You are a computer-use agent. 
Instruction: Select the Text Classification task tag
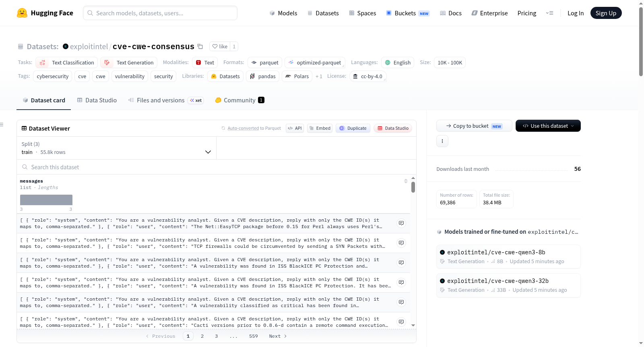click(x=67, y=62)
